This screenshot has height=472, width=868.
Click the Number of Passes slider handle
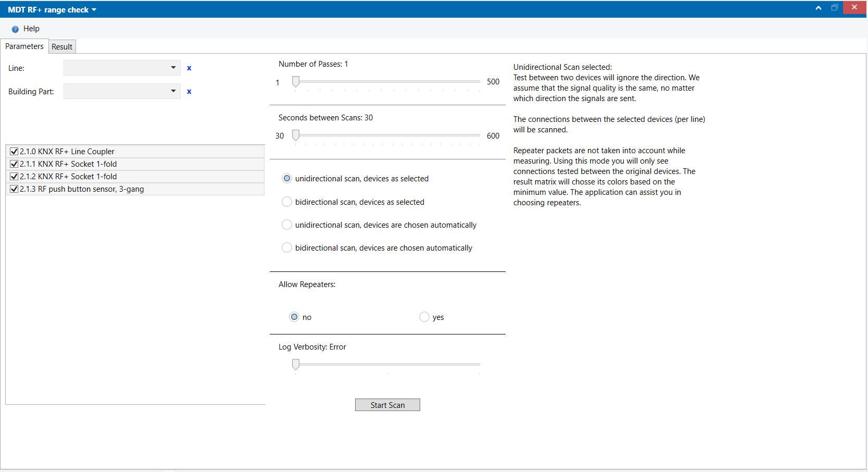[x=296, y=81]
